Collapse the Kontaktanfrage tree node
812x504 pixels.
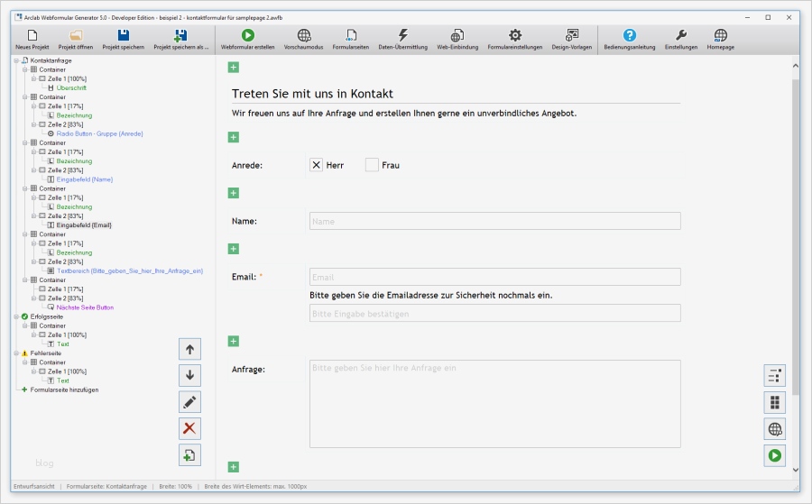click(16, 60)
